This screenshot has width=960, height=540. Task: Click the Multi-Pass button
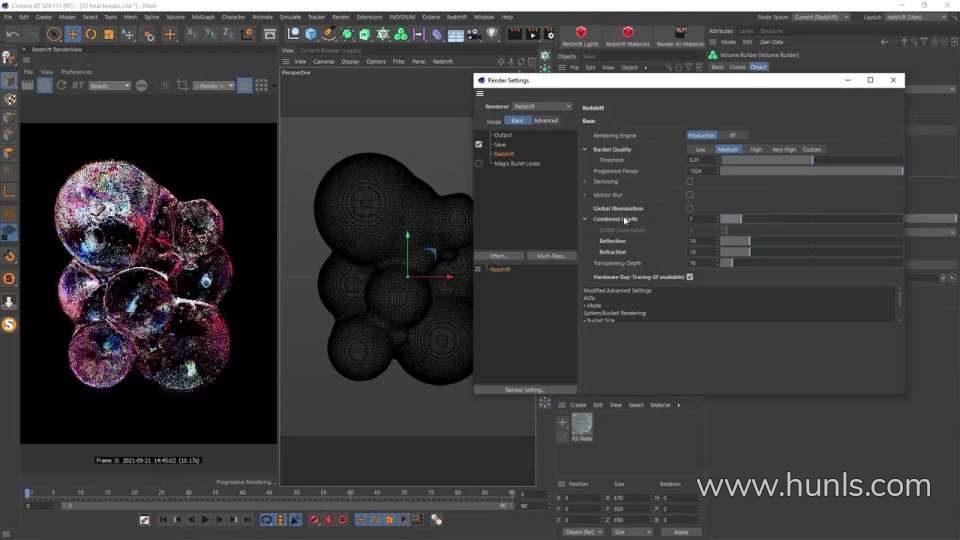point(551,256)
